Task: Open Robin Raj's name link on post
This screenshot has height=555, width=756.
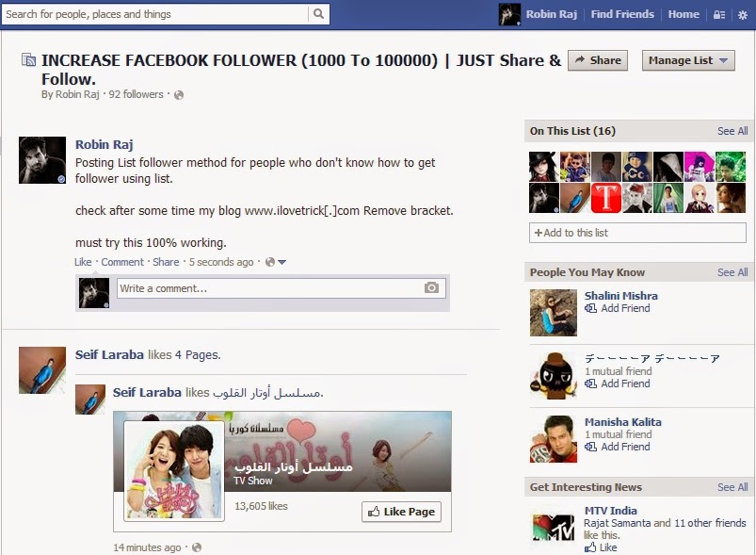Action: [105, 144]
